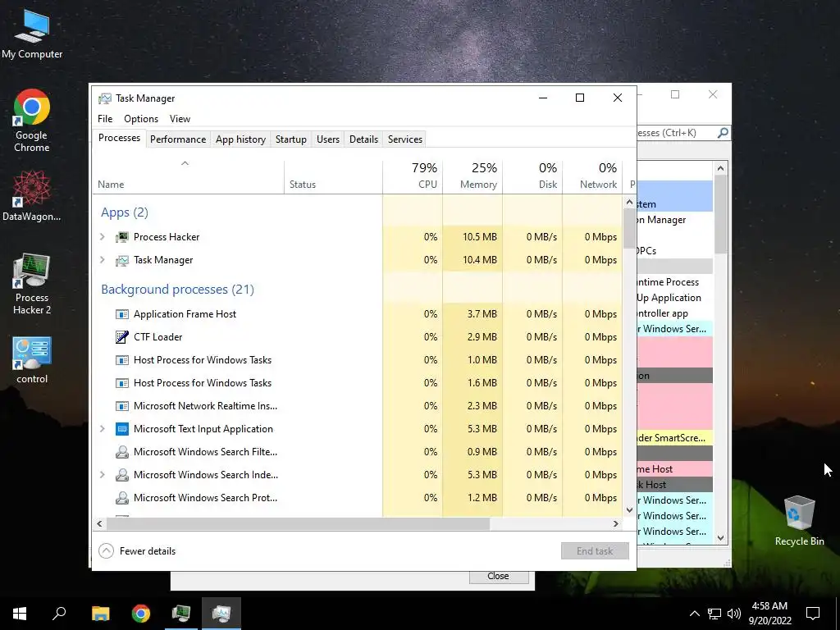840x630 pixels.
Task: Open the notification center icon
Action: 813,614
